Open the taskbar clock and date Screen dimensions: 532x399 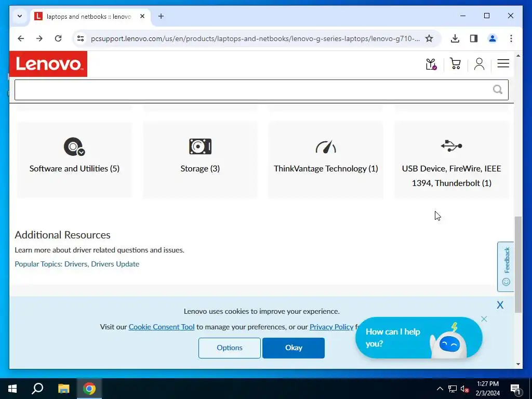point(487,389)
